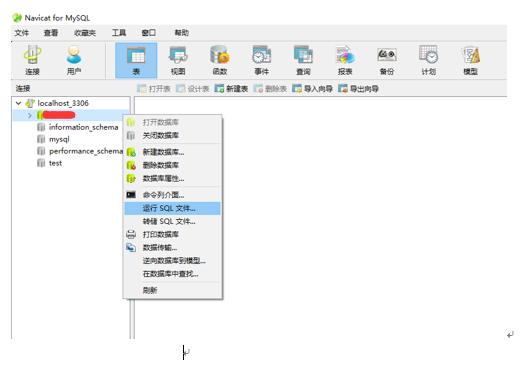
Task: Select the performance_schema database
Action: click(x=86, y=151)
